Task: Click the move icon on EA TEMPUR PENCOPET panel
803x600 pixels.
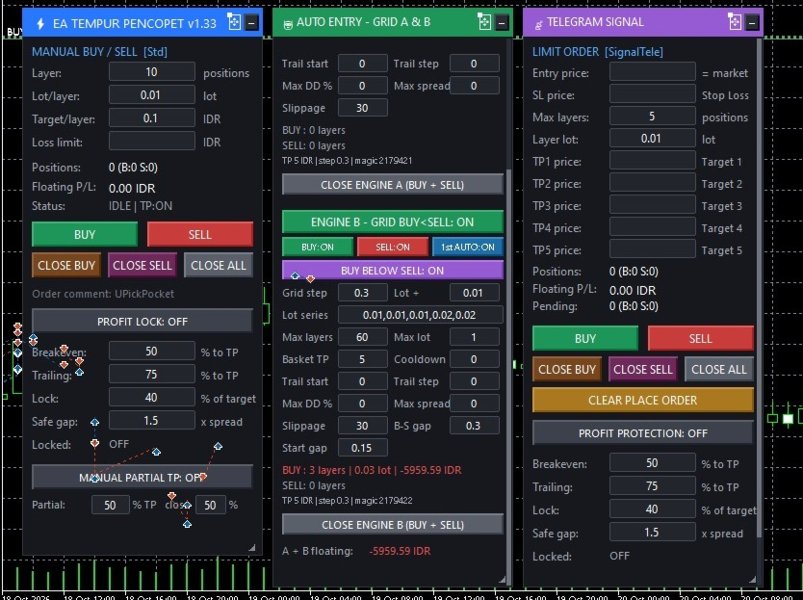Action: click(234, 23)
